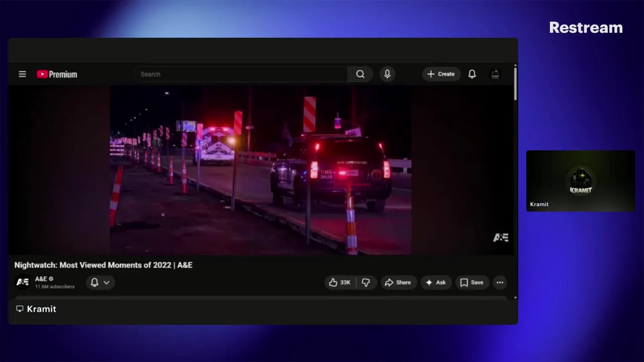
Task: Save the video to playlist
Action: coord(472,283)
